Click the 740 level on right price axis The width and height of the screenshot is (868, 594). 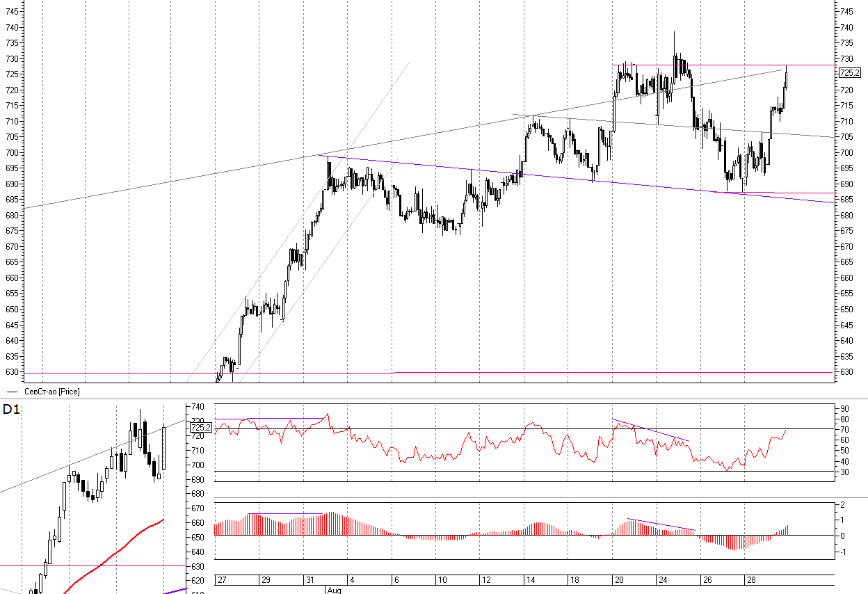click(x=846, y=28)
